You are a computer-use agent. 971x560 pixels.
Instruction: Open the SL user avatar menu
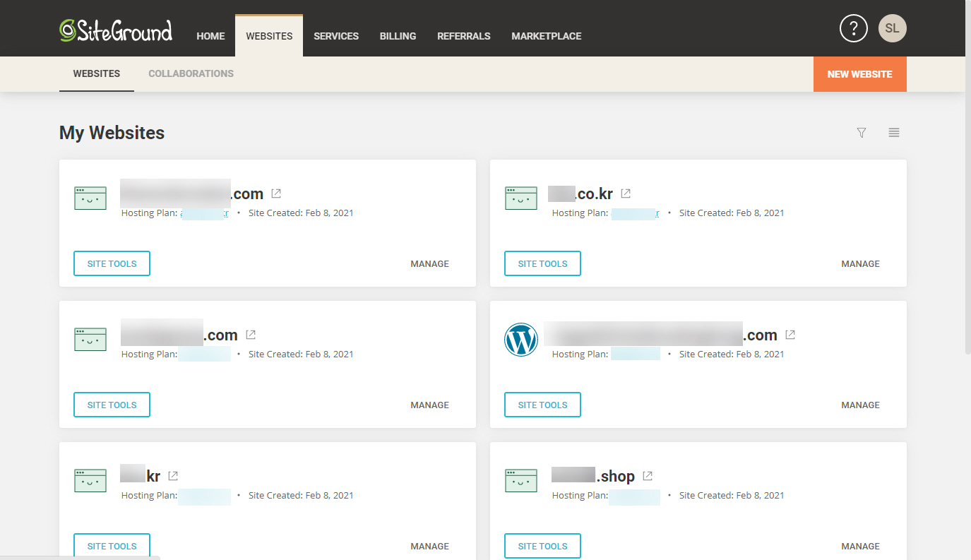click(x=892, y=28)
